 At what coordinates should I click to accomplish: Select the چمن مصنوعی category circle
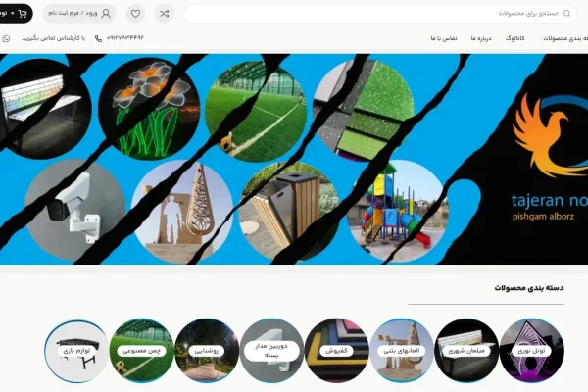142,351
